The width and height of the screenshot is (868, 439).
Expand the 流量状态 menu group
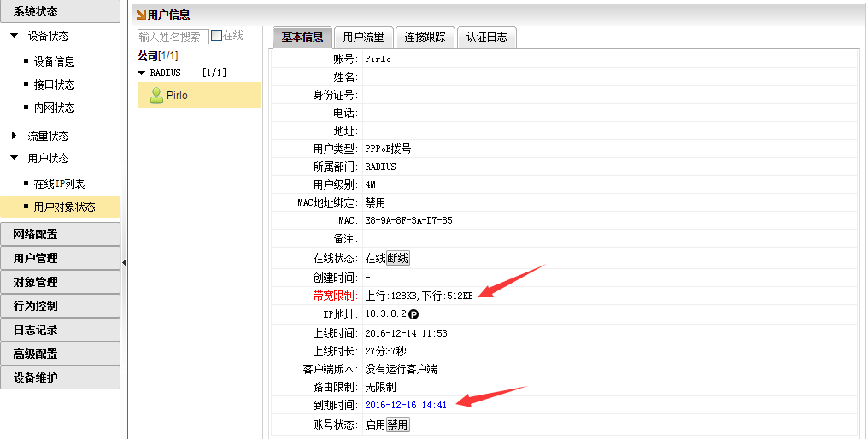pos(14,136)
